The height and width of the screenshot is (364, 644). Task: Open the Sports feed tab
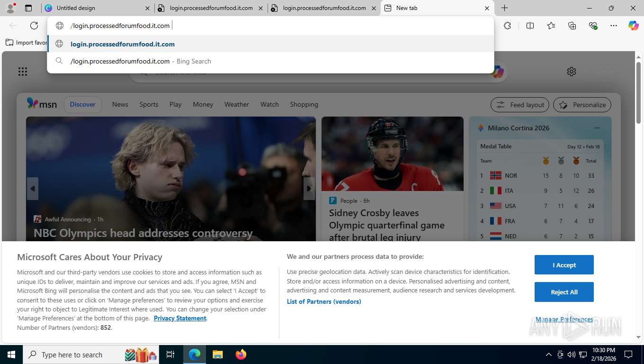click(x=149, y=104)
